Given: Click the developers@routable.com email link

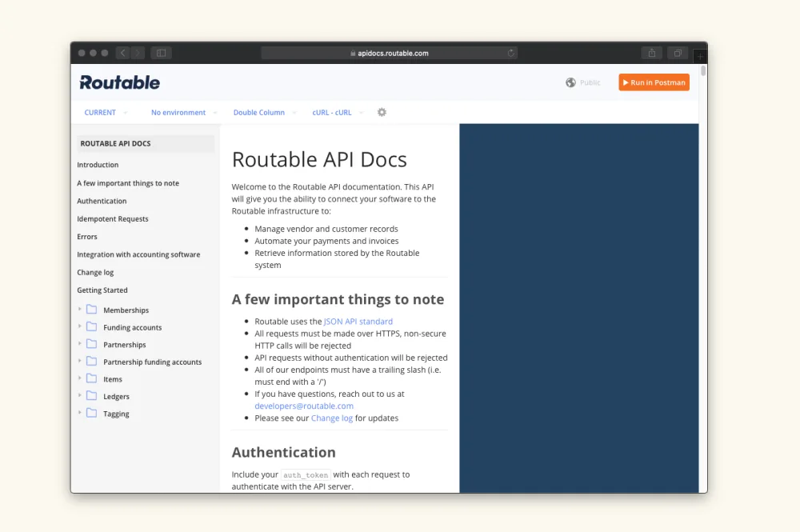Looking at the screenshot, I should point(304,406).
